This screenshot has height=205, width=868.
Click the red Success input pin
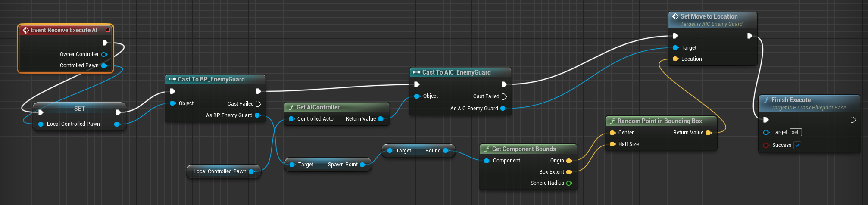pos(766,145)
